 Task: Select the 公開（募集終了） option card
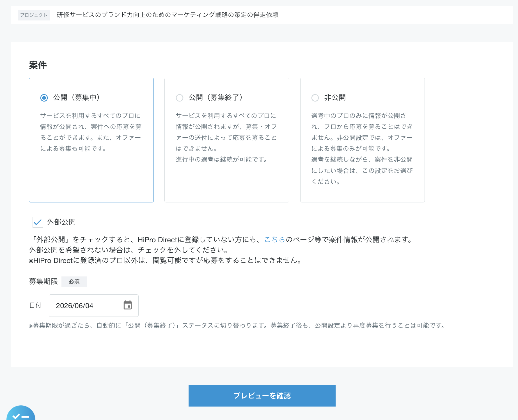pyautogui.click(x=226, y=140)
